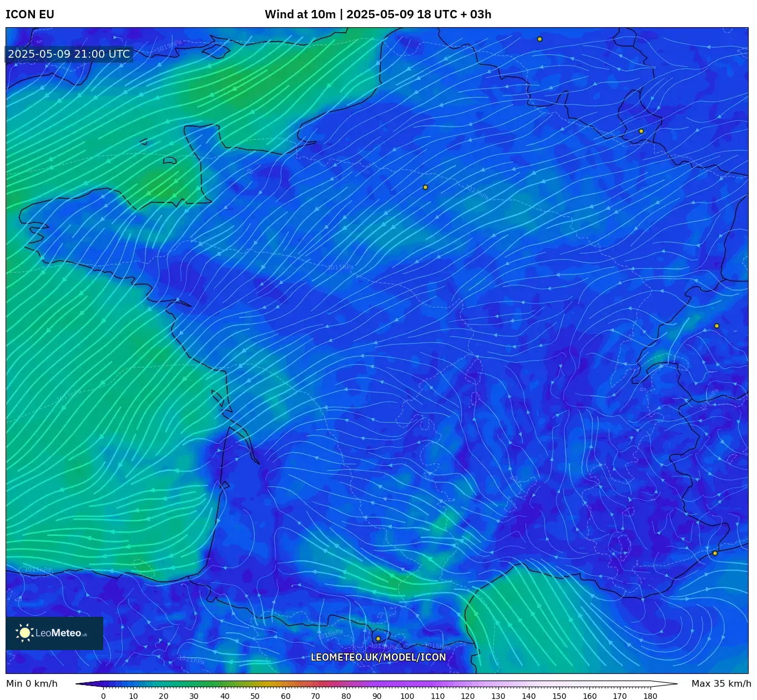Click the Wind at 10m chart title
Viewport: 757px width, 700px height.
pos(378,14)
